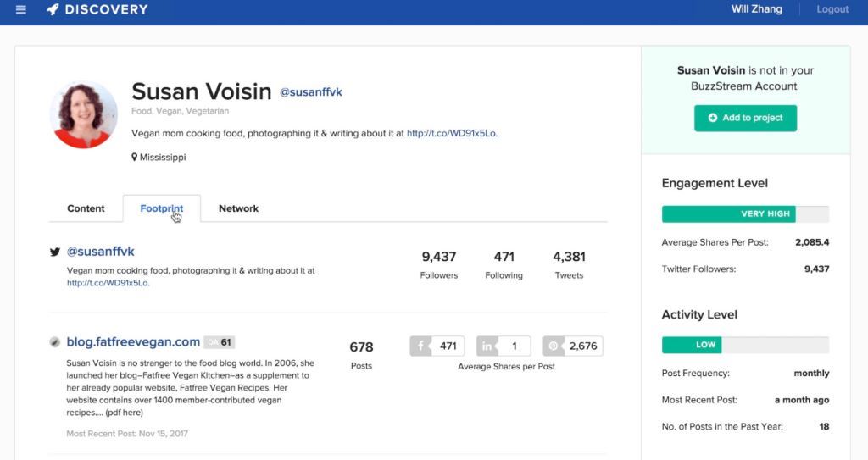Click the Discovery rocket logo icon
Image resolution: width=868 pixels, height=460 pixels.
(x=53, y=9)
